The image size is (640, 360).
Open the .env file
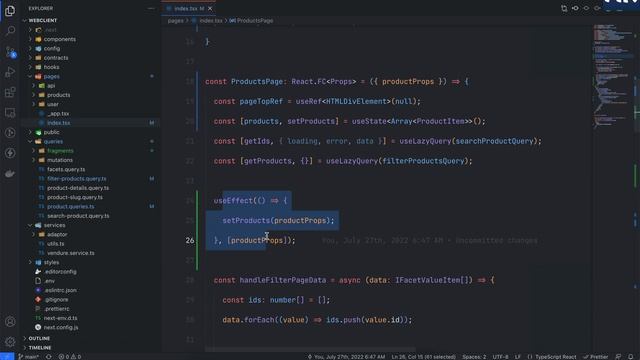click(49, 281)
